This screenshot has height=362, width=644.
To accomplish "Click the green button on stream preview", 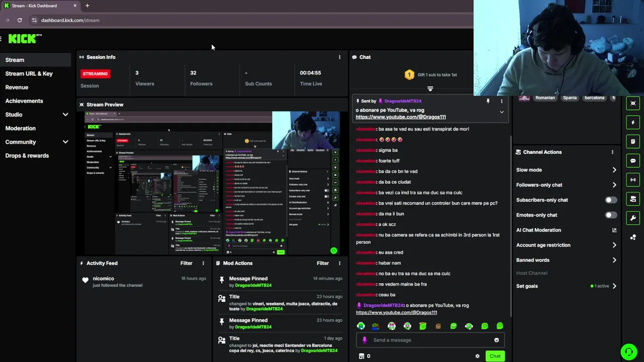I will click(x=334, y=250).
